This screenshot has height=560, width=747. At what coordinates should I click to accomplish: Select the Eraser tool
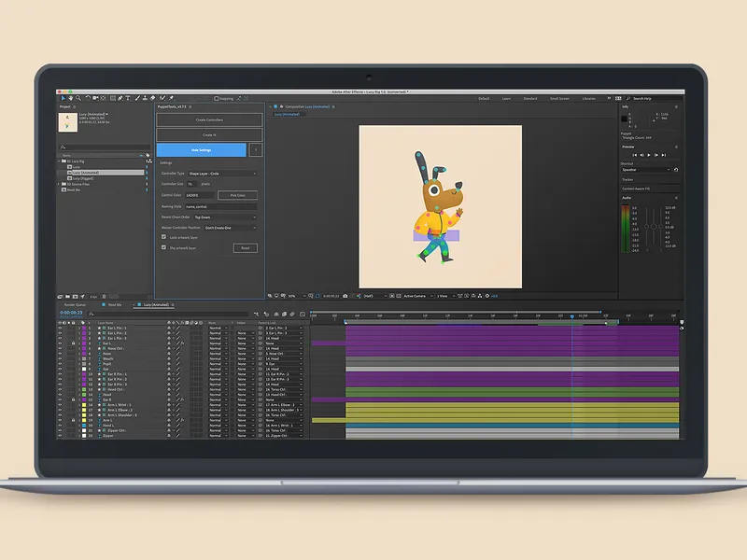[152, 98]
